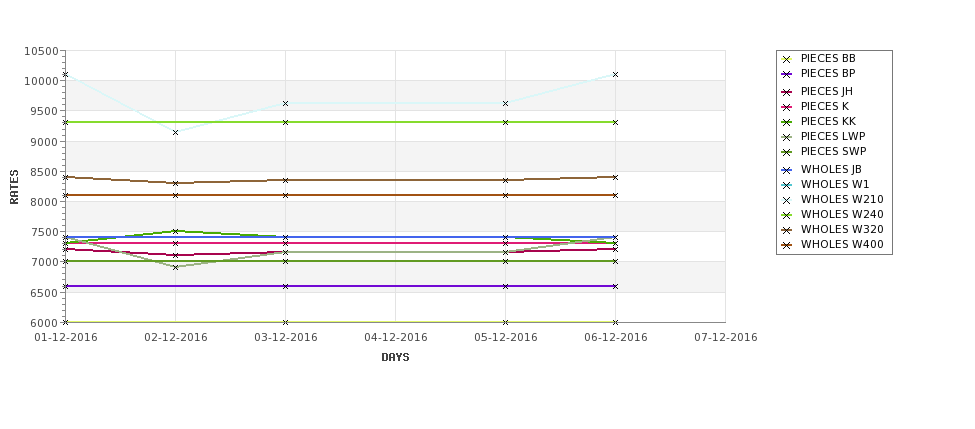Screen dimensions: 975x429
Task: Click the PIECES BB legend marker
Action: pos(787,60)
